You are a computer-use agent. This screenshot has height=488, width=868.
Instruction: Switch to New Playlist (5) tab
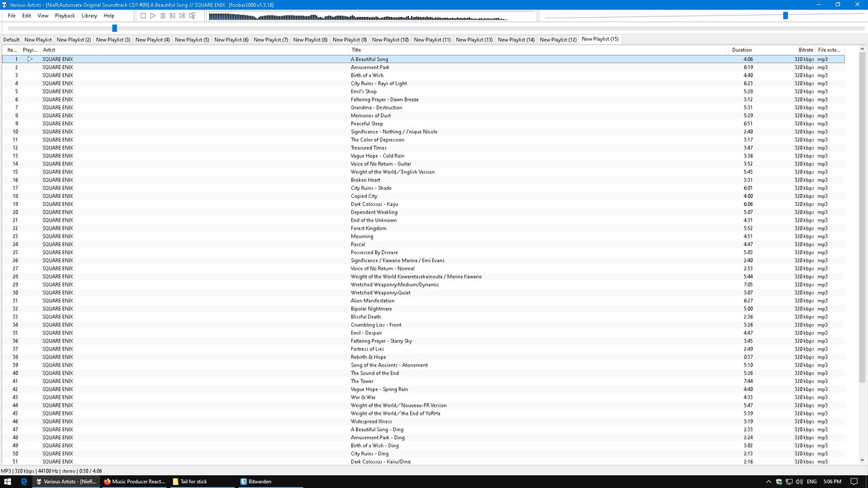tap(192, 39)
